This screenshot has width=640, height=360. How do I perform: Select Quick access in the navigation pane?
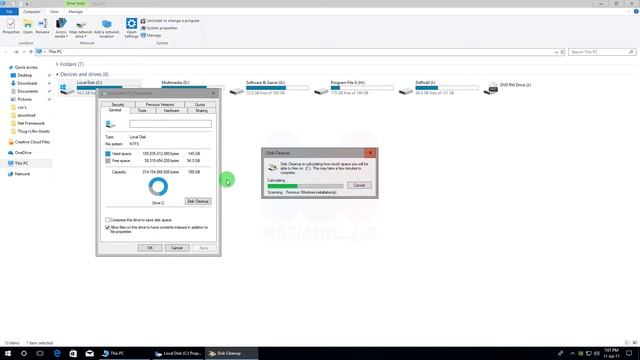tap(26, 67)
